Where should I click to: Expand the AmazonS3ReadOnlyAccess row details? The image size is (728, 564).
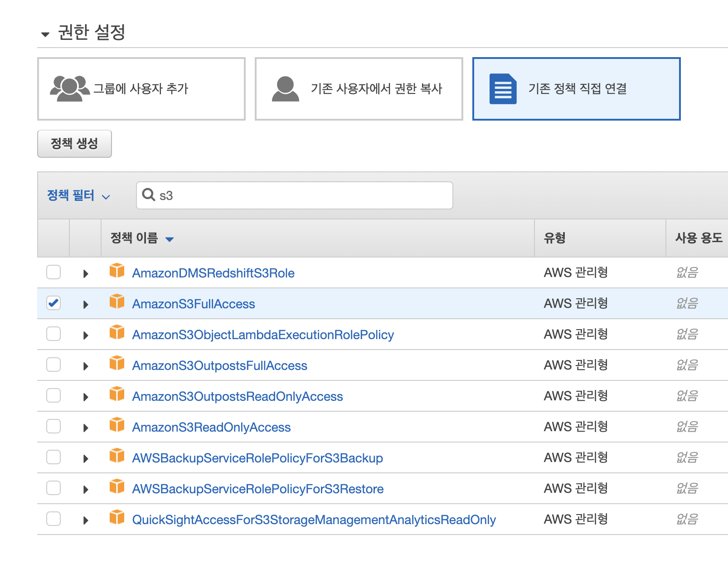pos(86,428)
